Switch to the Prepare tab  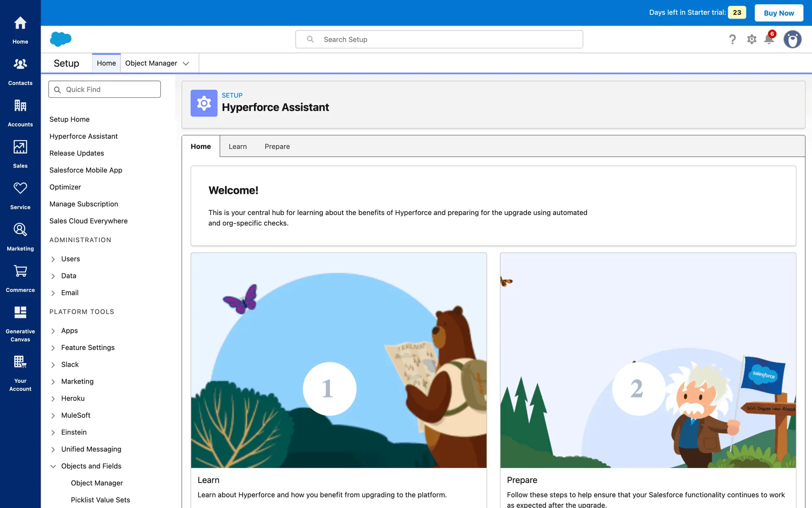pos(277,146)
